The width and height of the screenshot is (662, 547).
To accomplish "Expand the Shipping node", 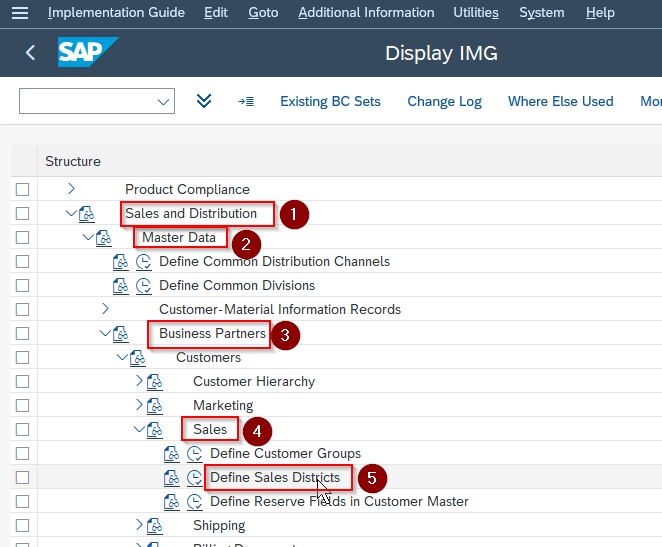I will [139, 525].
